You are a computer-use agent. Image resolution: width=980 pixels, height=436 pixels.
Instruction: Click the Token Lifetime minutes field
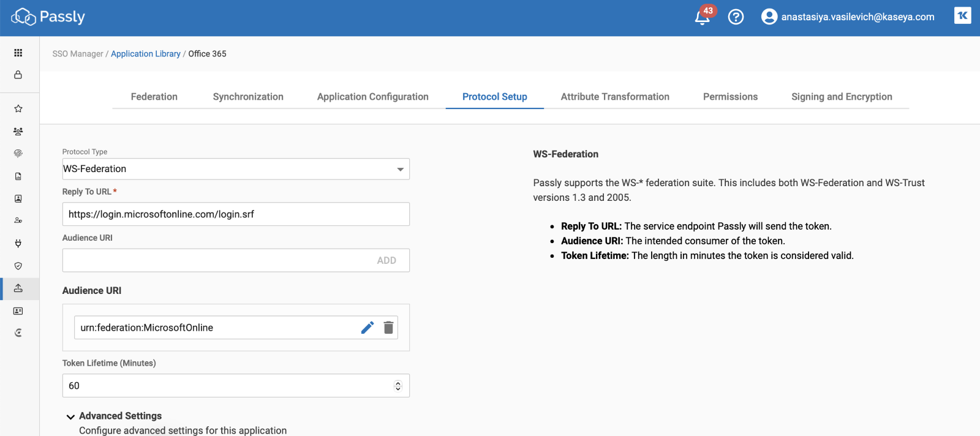tap(236, 386)
